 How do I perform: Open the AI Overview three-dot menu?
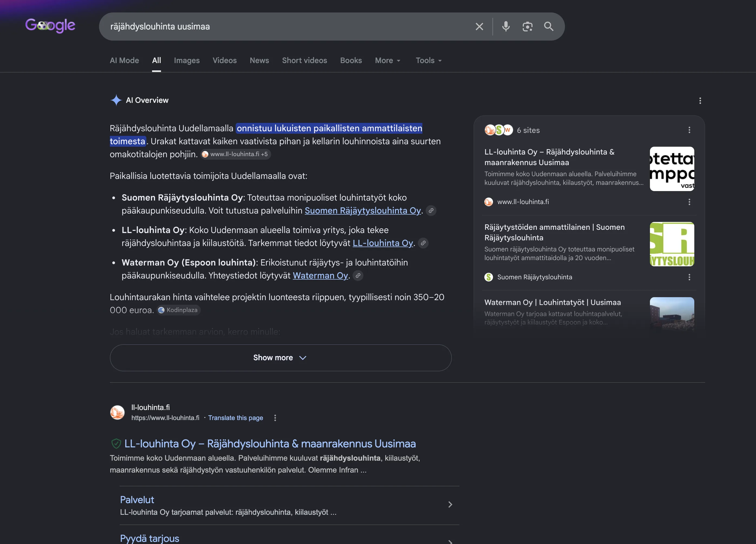click(700, 101)
